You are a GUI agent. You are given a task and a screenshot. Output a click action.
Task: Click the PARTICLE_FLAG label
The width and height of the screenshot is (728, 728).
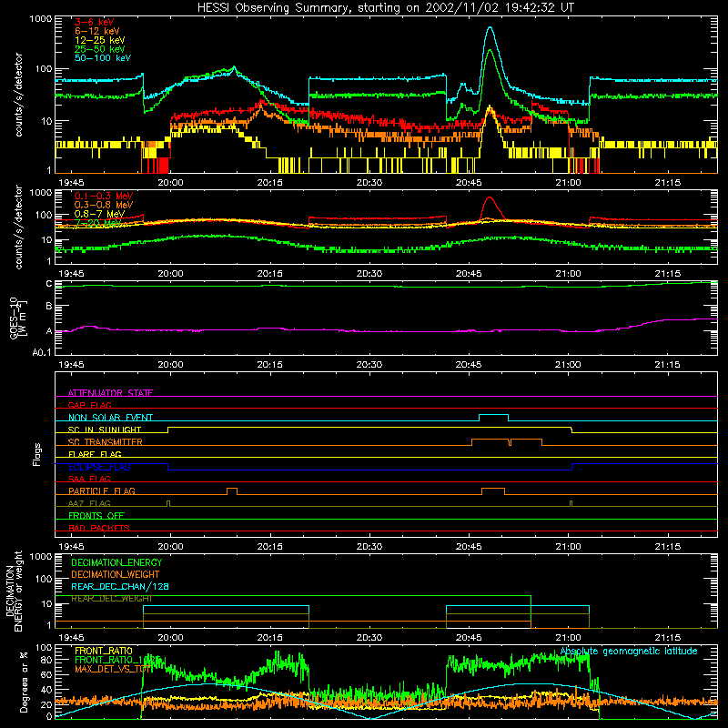pyautogui.click(x=102, y=490)
